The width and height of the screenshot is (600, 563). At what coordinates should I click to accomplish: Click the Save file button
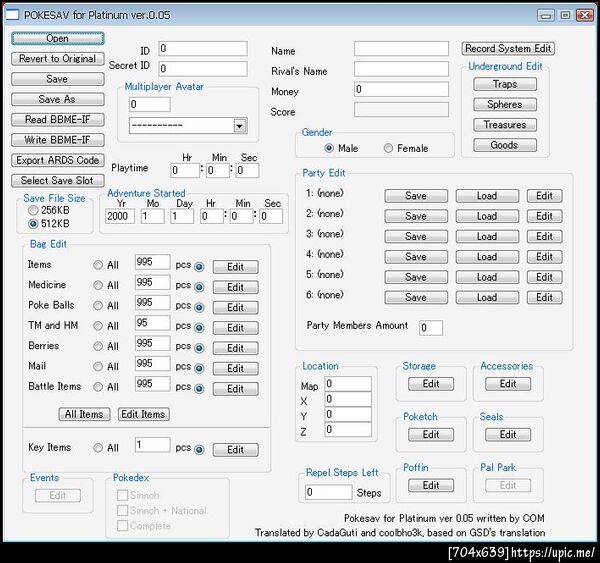tap(57, 79)
